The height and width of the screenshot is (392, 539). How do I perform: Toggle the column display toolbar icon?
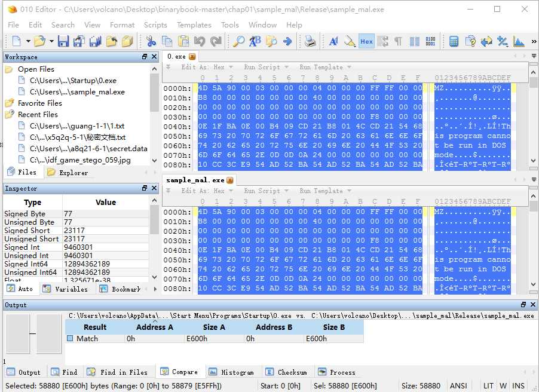[415, 42]
